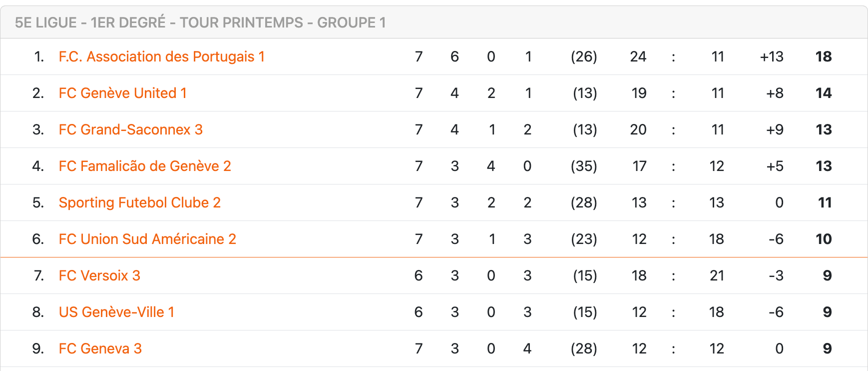Select goals conceded 21 in Versoix row
This screenshot has width=868, height=371.
[x=717, y=275]
